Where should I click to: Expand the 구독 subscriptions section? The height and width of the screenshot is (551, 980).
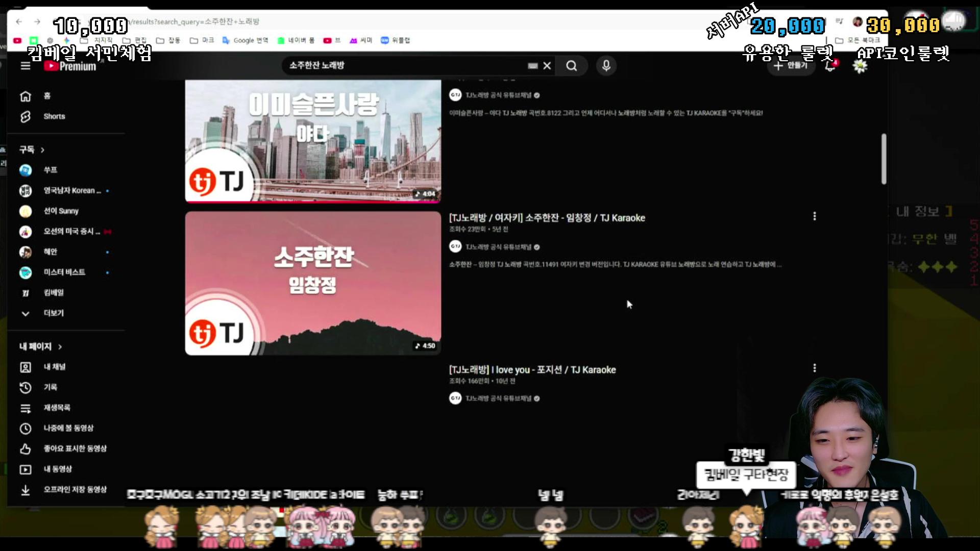(32, 149)
